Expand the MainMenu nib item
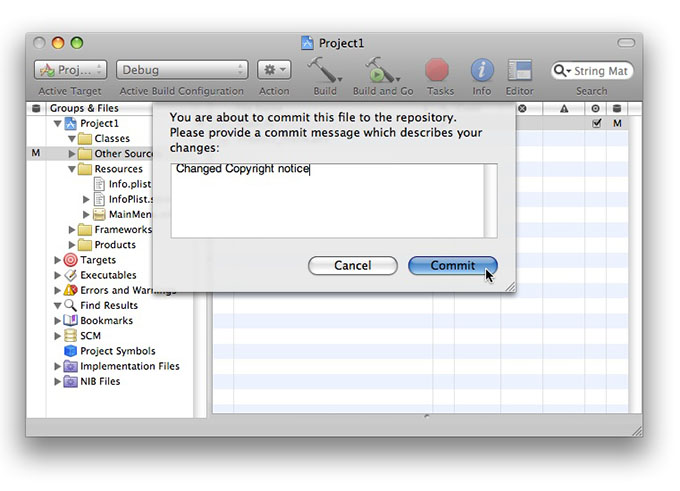The height and width of the screenshot is (491, 680). 86,214
